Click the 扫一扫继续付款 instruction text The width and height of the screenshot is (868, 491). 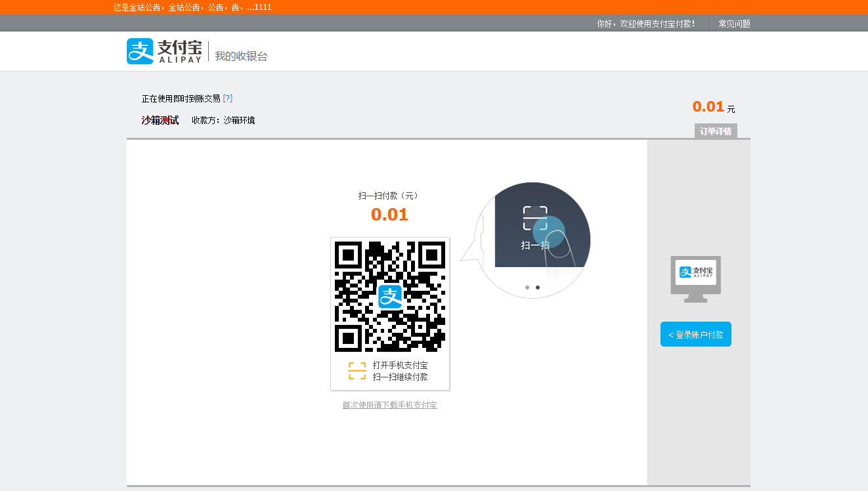click(x=401, y=377)
